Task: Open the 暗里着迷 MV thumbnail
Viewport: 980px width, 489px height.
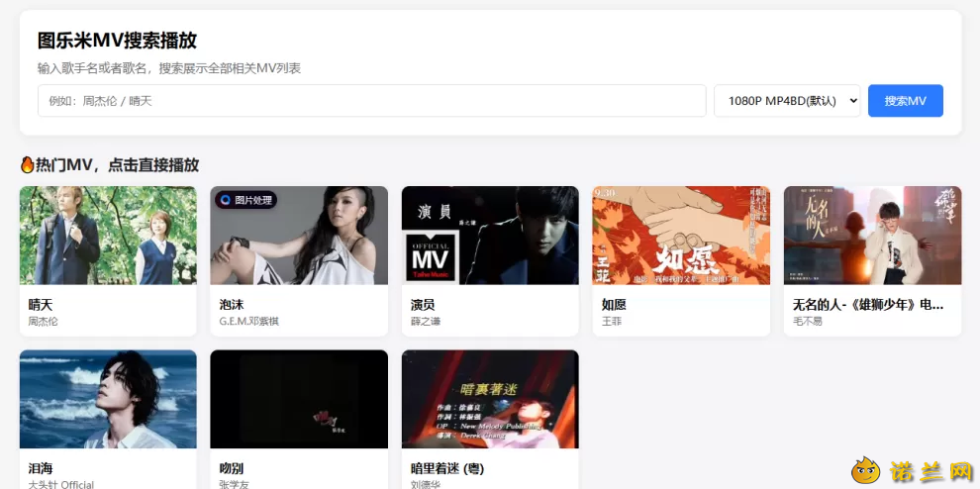Action: (x=490, y=399)
